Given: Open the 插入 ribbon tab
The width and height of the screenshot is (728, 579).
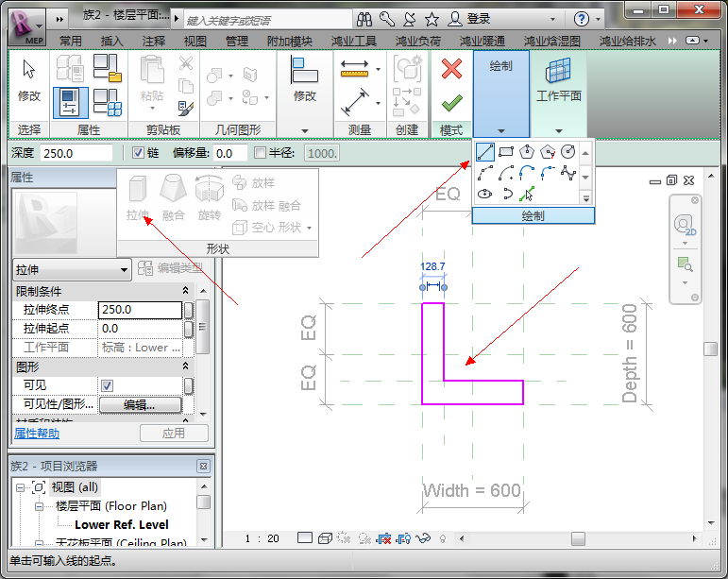Looking at the screenshot, I should pyautogui.click(x=112, y=41).
